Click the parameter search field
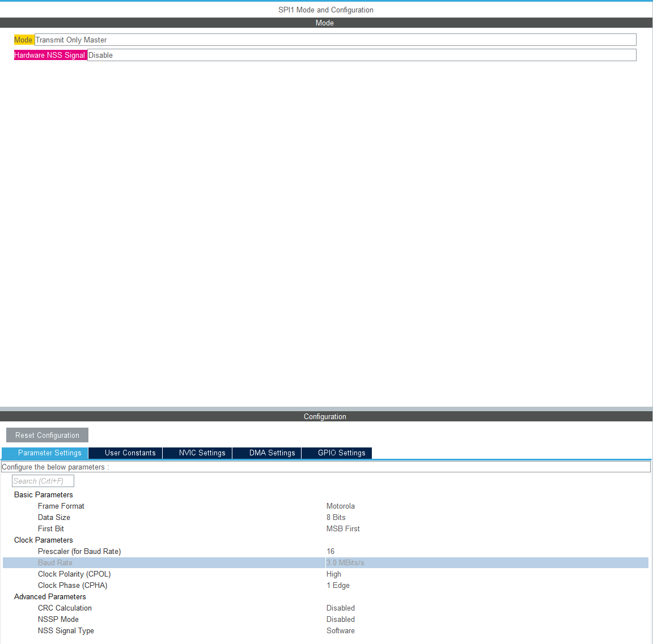Image resolution: width=653 pixels, height=644 pixels. coord(43,481)
